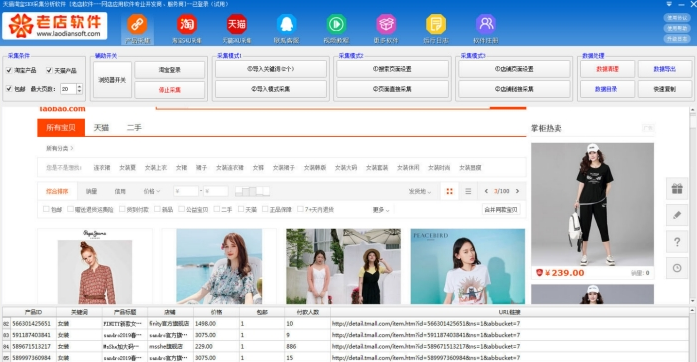Viewport: 697px width, 362px height.
Task: Click the price distribution bar slider
Action: (x=252, y=191)
